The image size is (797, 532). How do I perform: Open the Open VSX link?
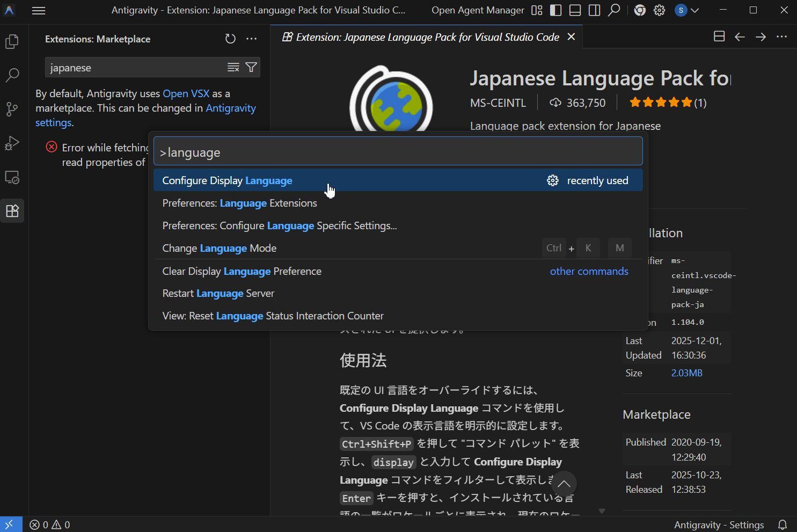(x=186, y=93)
